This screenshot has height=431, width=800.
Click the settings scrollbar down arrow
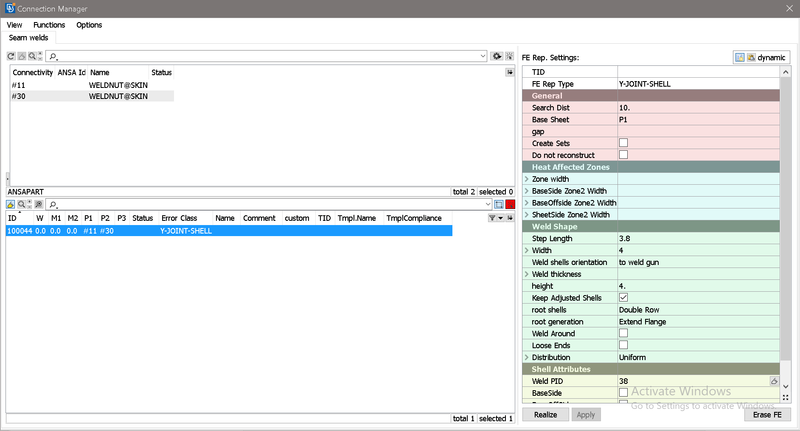coord(786,387)
